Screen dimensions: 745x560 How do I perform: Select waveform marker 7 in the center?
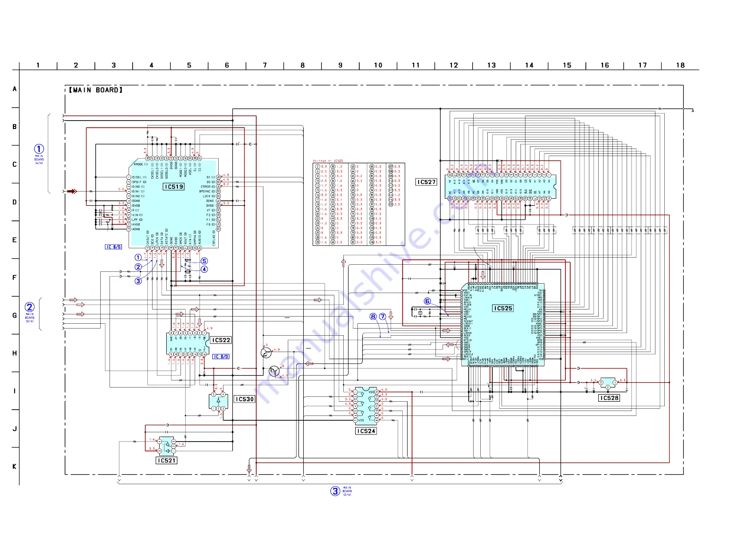click(x=382, y=317)
